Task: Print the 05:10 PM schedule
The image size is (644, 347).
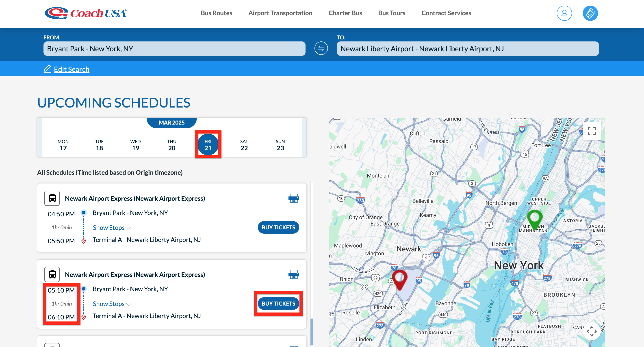Action: [x=293, y=274]
